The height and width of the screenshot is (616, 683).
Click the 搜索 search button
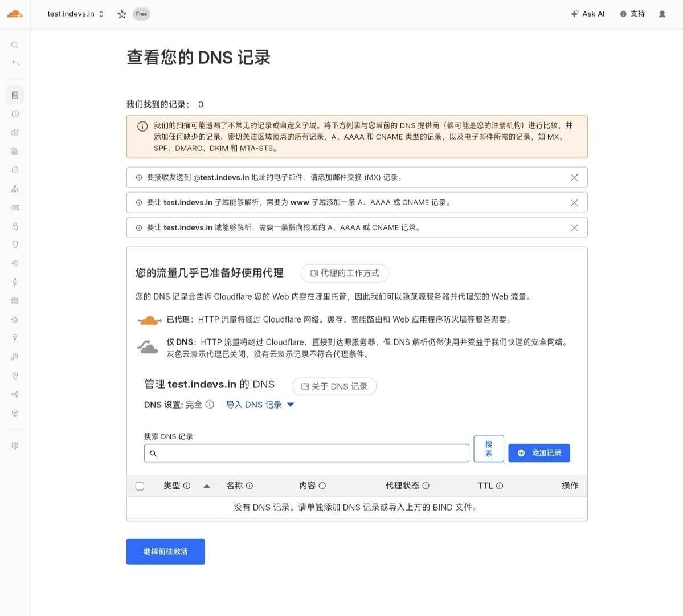(x=489, y=448)
